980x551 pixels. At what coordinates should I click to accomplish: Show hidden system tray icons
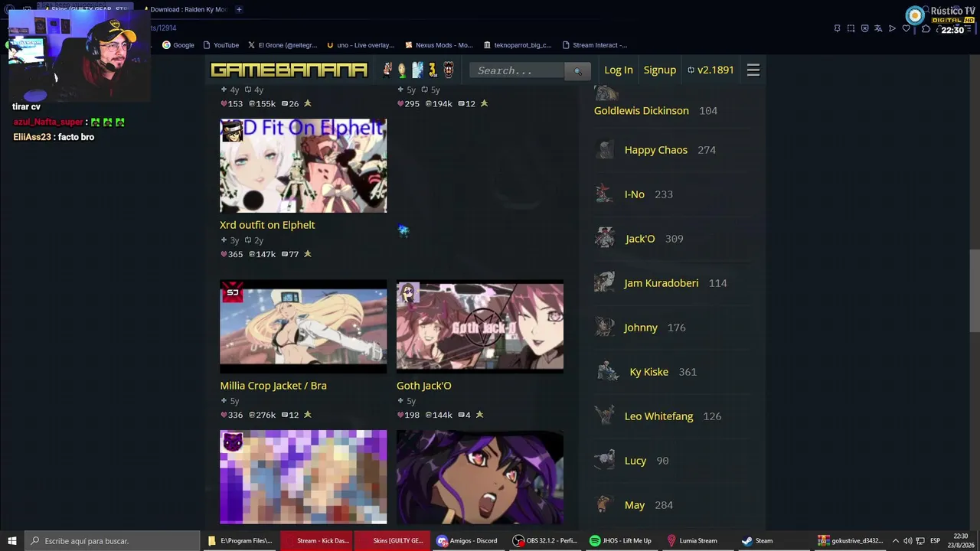click(895, 541)
